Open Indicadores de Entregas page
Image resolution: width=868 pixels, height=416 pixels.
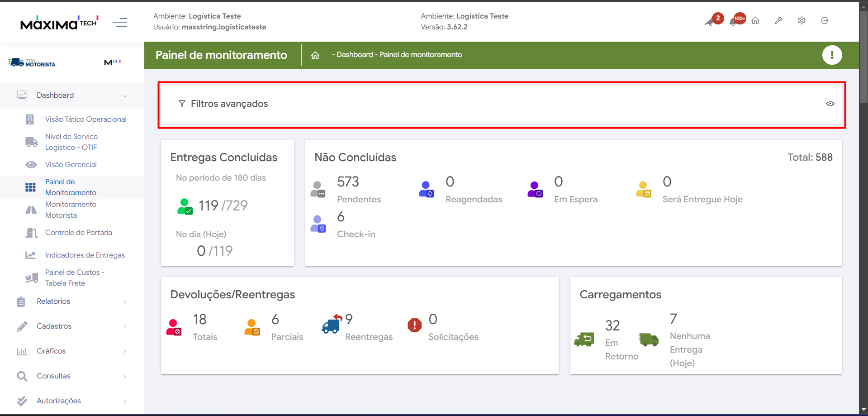point(85,255)
